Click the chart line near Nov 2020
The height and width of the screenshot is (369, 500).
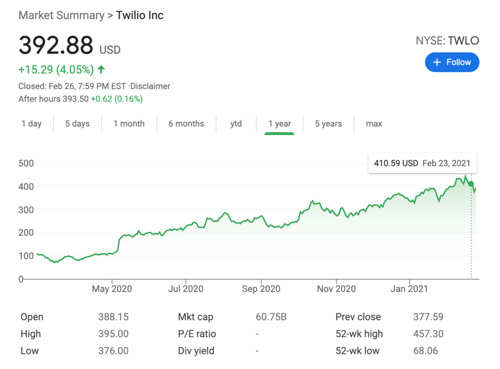click(x=336, y=214)
